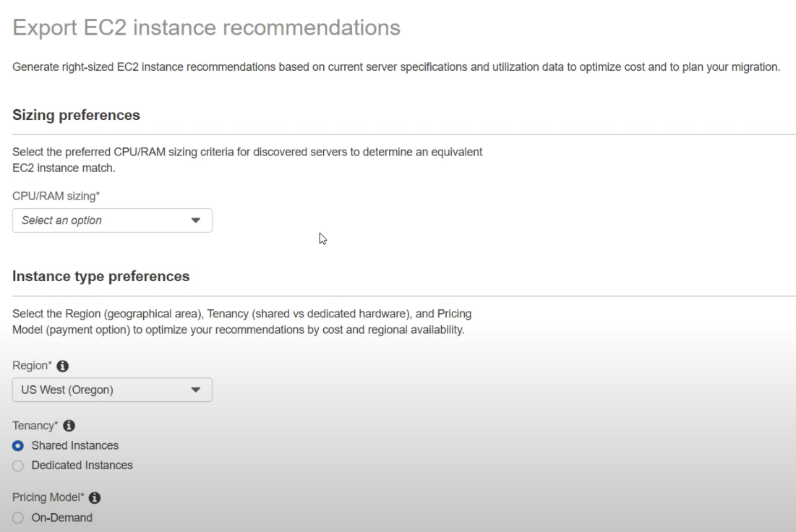
Task: Click the "Dedicated Instances" label text
Action: [82, 465]
